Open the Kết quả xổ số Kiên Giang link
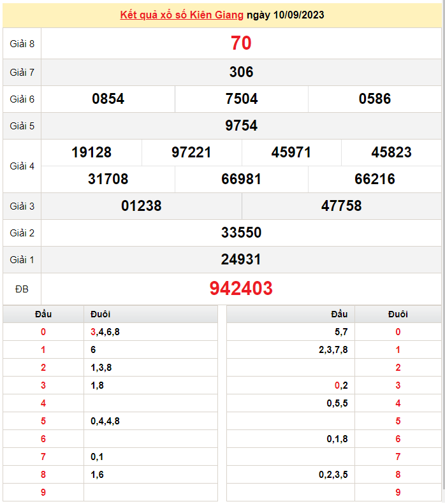Screen dimensions: 445x504 coord(182,15)
